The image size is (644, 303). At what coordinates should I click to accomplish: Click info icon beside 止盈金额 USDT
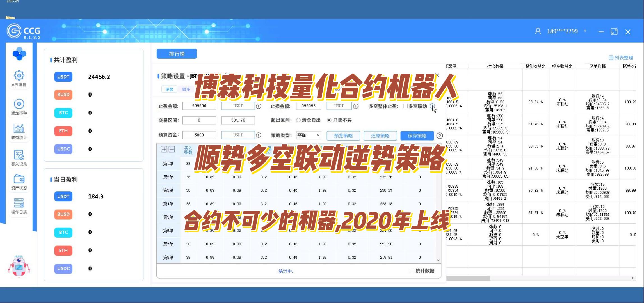tap(259, 106)
